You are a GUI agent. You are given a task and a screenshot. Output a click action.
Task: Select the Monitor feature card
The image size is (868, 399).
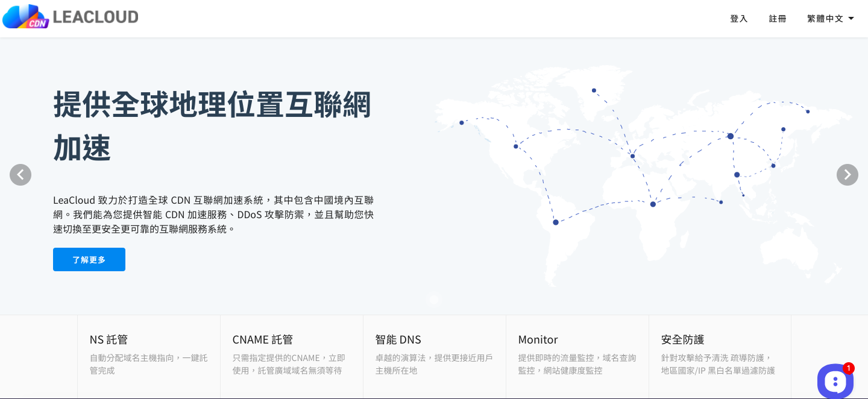point(577,356)
